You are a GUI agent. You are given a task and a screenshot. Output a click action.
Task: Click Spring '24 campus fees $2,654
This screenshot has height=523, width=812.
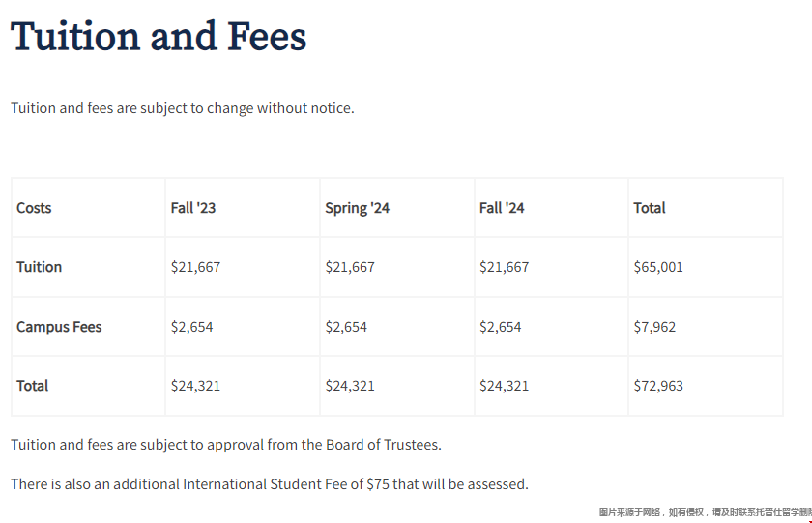[x=346, y=327]
